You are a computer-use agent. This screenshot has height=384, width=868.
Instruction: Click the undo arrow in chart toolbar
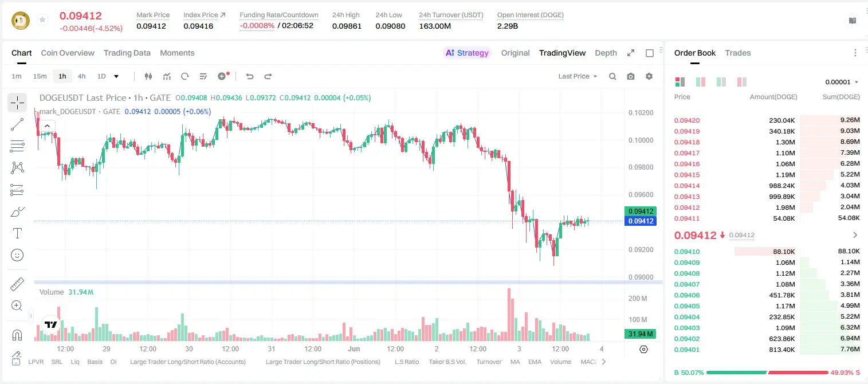point(249,76)
